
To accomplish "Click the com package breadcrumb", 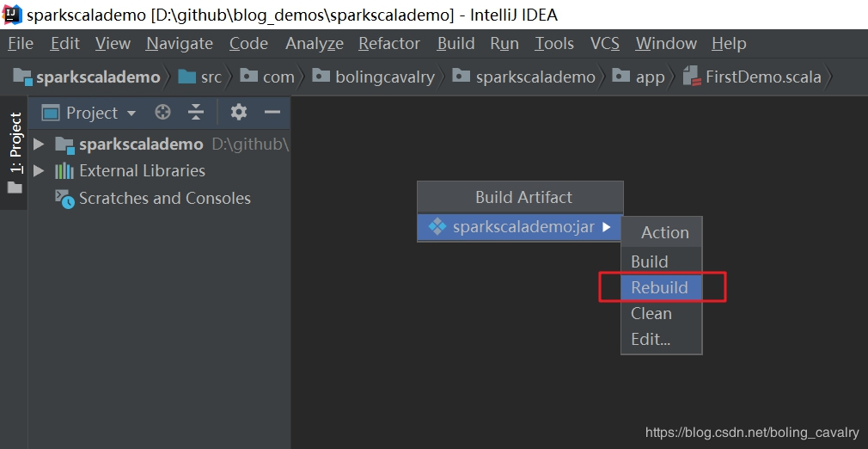I will pyautogui.click(x=267, y=77).
